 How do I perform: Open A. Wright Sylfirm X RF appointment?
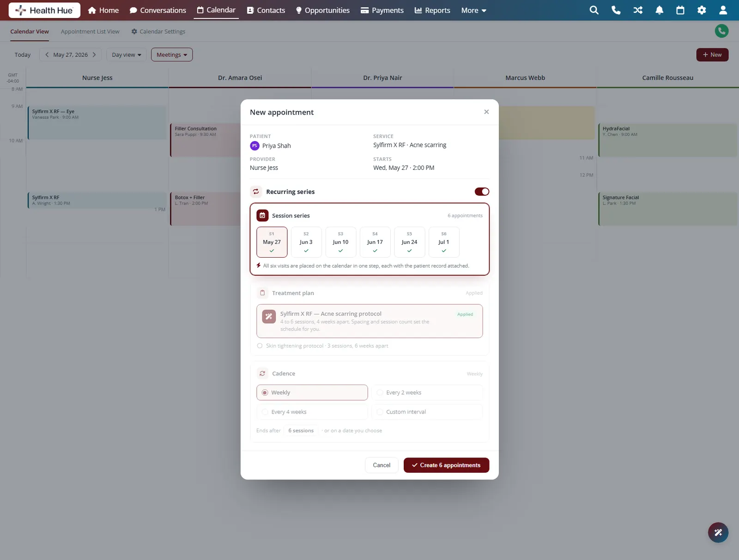pyautogui.click(x=97, y=200)
